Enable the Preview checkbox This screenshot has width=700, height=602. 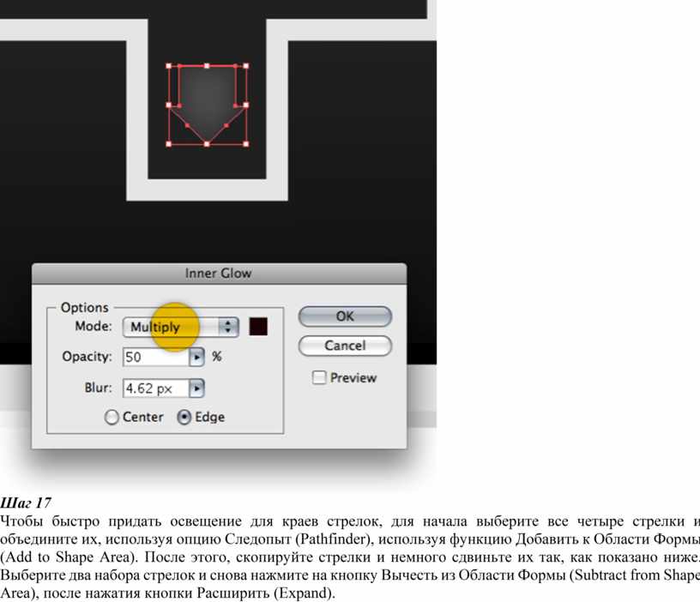point(319,377)
